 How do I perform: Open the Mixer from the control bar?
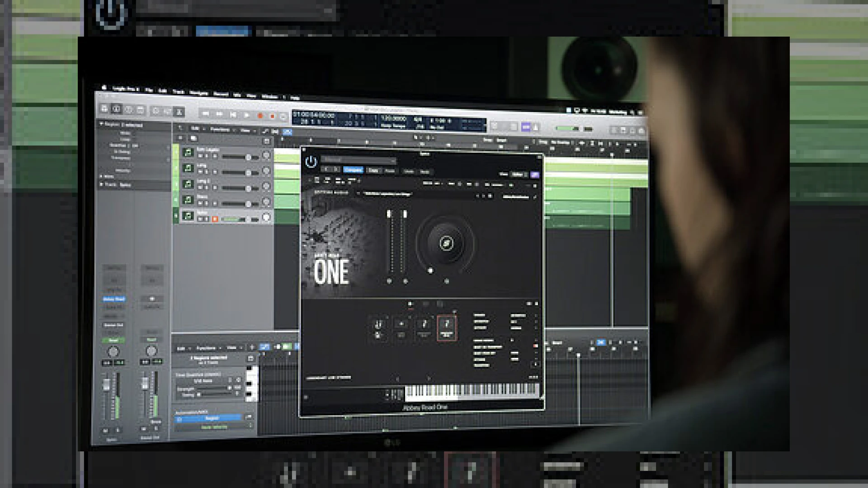(168, 111)
